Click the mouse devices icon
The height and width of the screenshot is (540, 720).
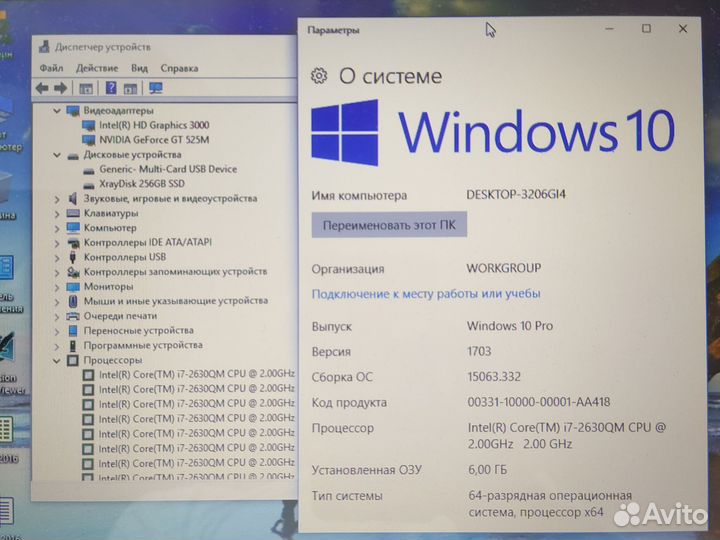73,301
